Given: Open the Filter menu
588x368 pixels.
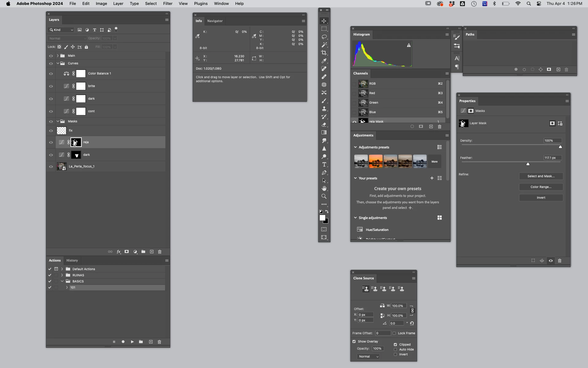Looking at the screenshot, I should (168, 4).
